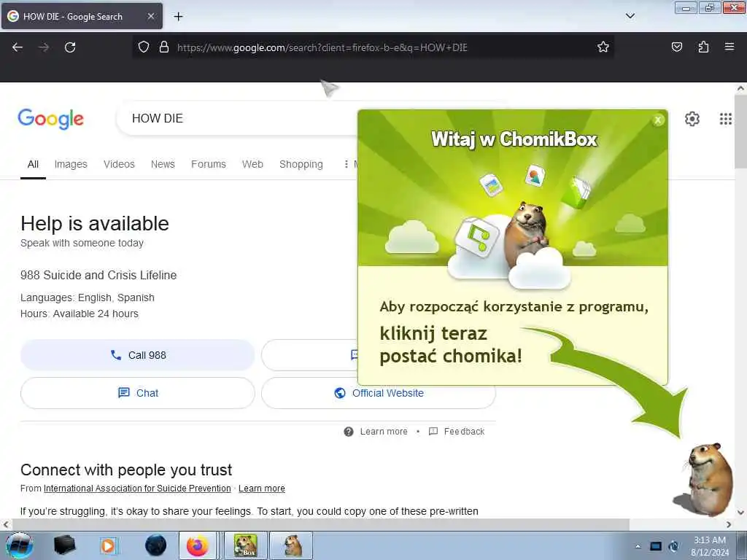747x560 pixels.
Task: Switch to the News tab
Action: click(163, 164)
